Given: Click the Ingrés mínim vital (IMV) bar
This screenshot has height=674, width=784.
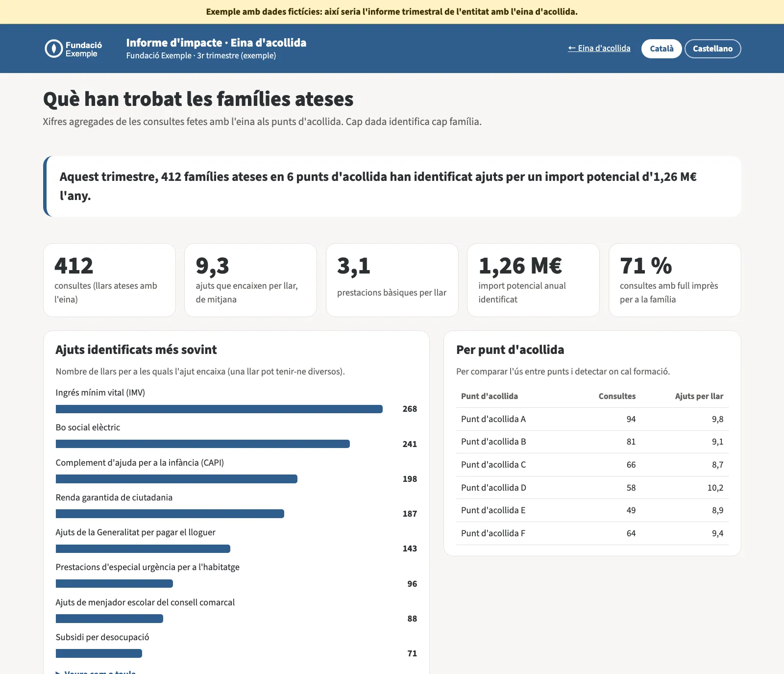Looking at the screenshot, I should click(219, 409).
